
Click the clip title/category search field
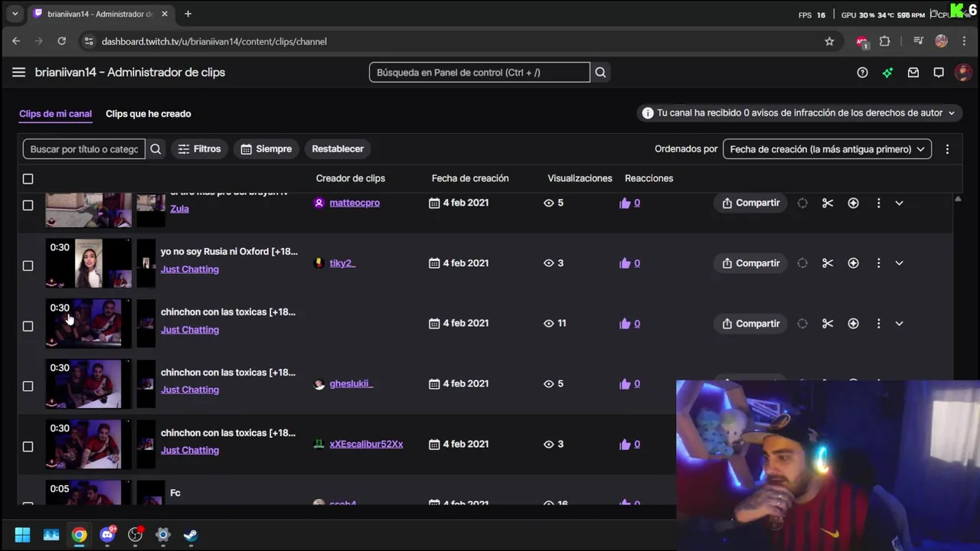click(84, 149)
